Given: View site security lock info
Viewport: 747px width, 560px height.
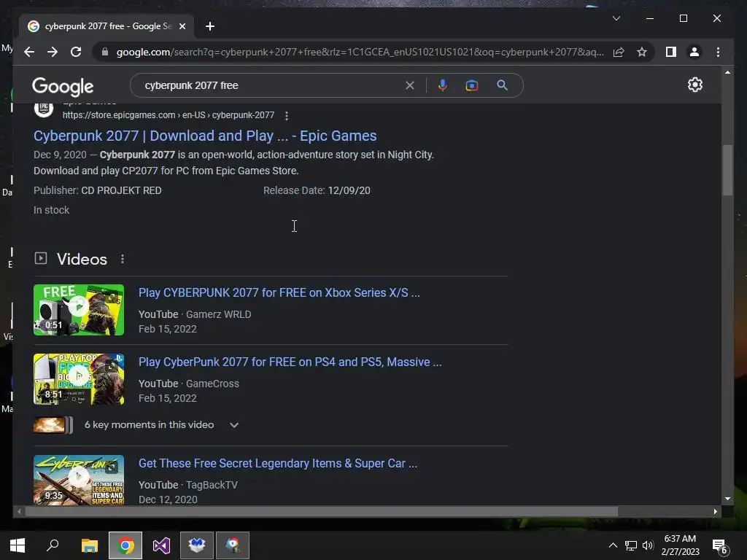Looking at the screenshot, I should (105, 52).
